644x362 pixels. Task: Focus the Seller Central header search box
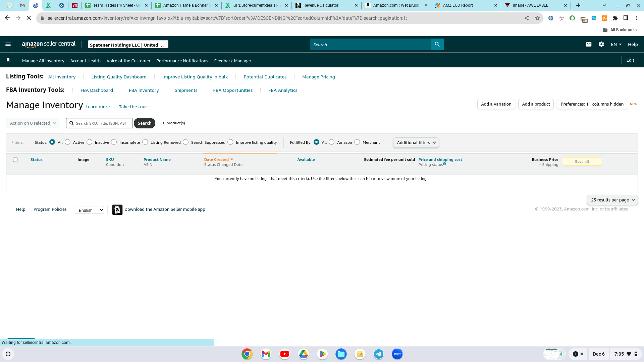(370, 44)
